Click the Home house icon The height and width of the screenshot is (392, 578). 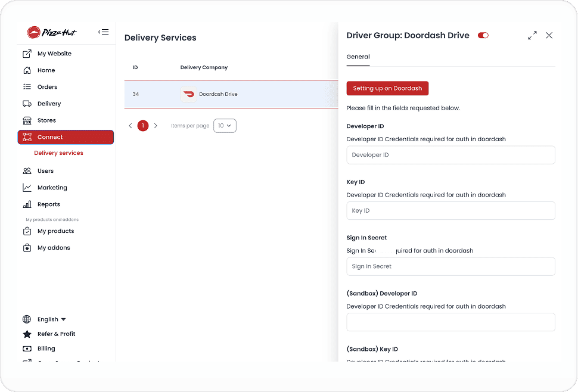[x=27, y=70]
